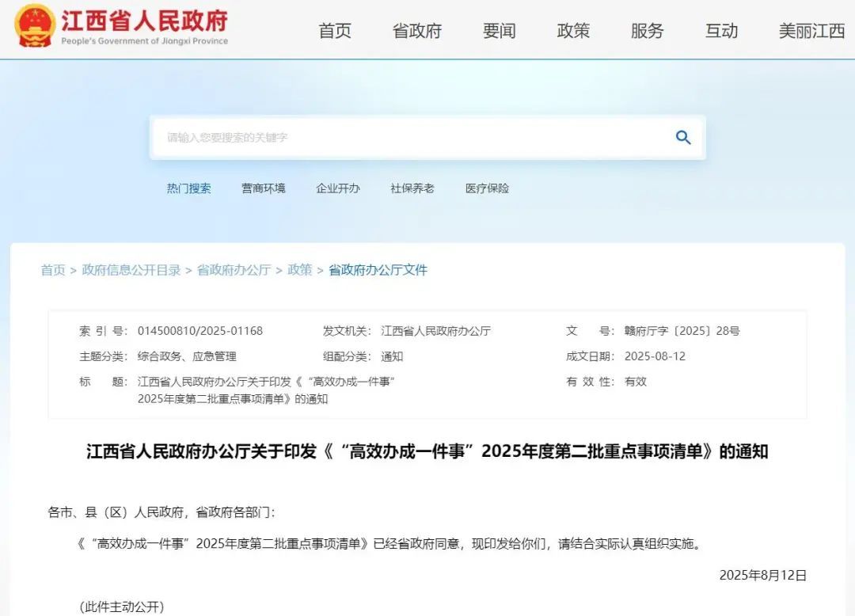855x616 pixels.
Task: Select 政策 from the top navigation
Action: (573, 31)
